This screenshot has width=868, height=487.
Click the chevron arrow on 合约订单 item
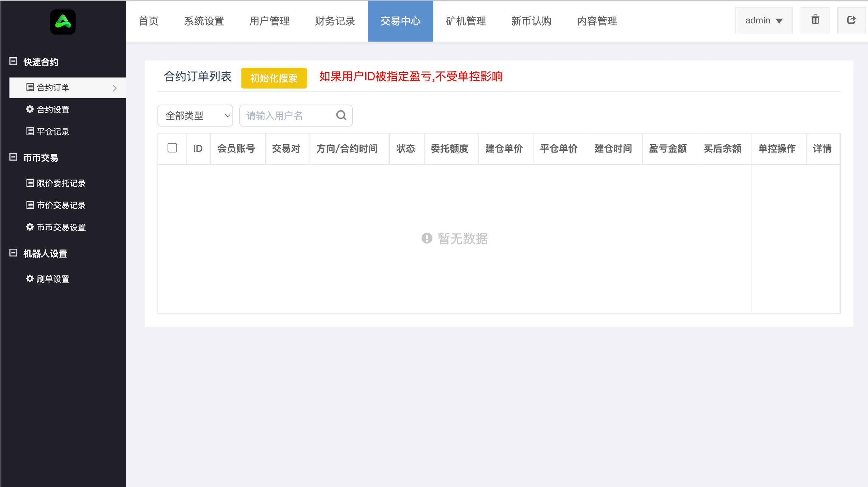coord(115,88)
